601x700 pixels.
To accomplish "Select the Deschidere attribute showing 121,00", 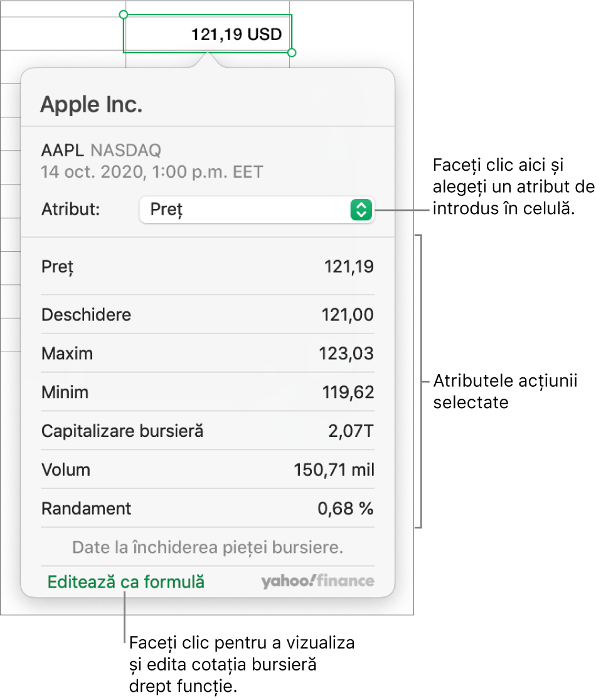I will click(207, 314).
